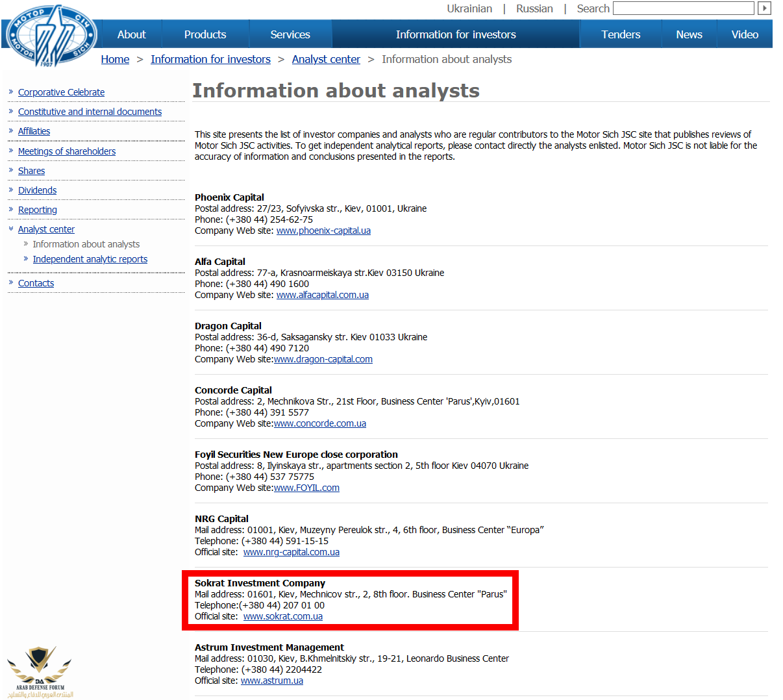Visit www.sokrat.com.ua website
Image resolution: width=783 pixels, height=700 pixels.
click(283, 616)
